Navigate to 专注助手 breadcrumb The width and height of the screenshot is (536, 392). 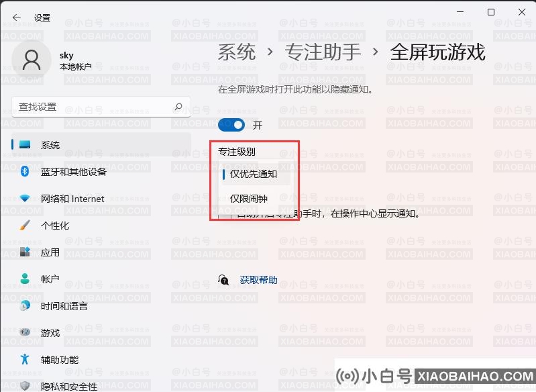point(323,52)
